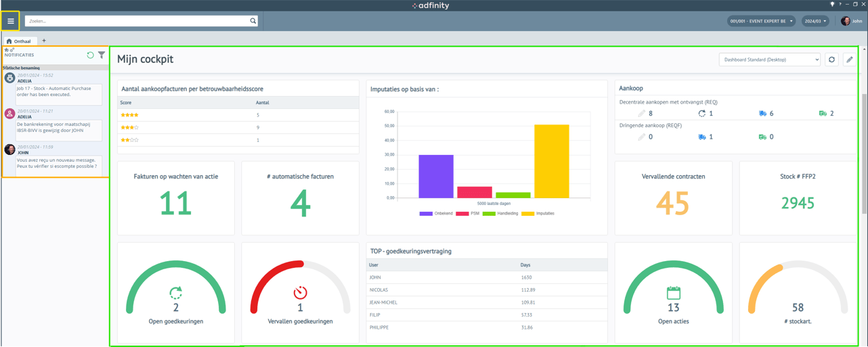Click the expired approvals stopwatch icon

300,292
